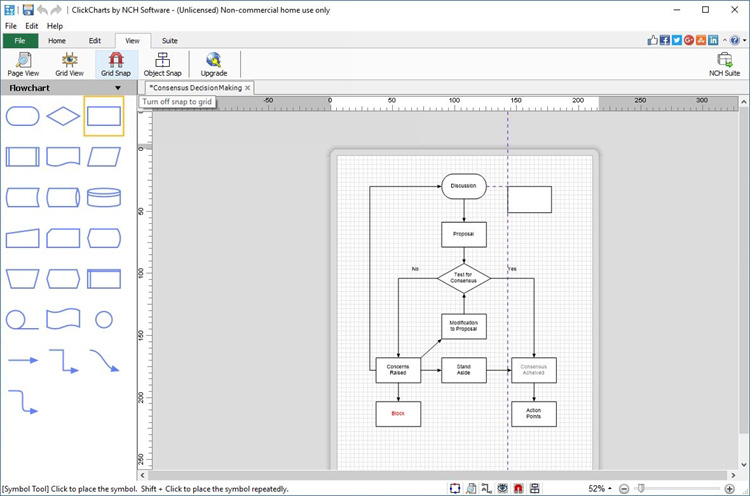Viewport: 750px width, 496px height.
Task: Choose the curved arrow connector
Action: tap(104, 360)
